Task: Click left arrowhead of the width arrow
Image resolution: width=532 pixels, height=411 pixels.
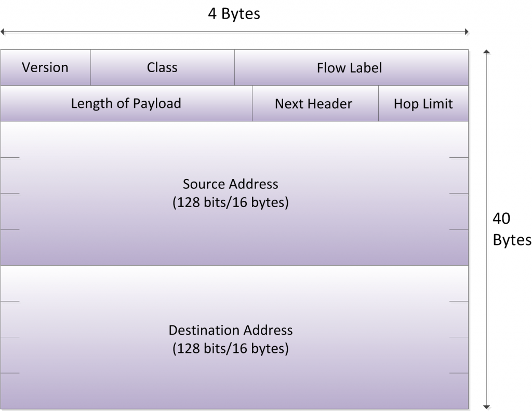Action: click(x=3, y=32)
